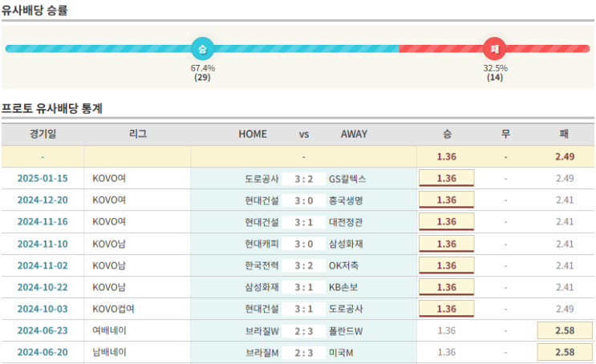Click the highlighted 2.58 odds in 브라질M row
Viewport: 596px width, 364px height.
tap(565, 352)
